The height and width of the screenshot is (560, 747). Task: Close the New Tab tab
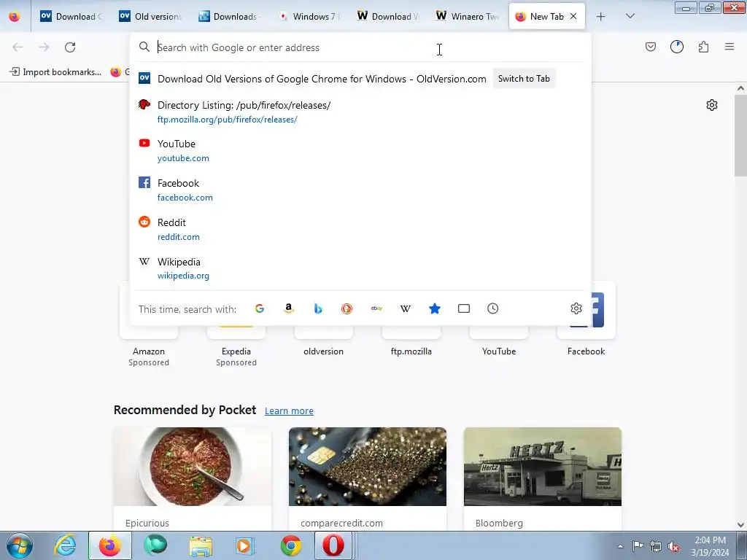point(573,16)
